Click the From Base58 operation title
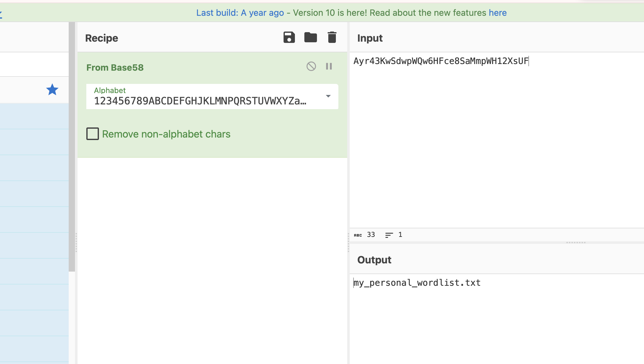This screenshot has width=644, height=364. click(115, 68)
